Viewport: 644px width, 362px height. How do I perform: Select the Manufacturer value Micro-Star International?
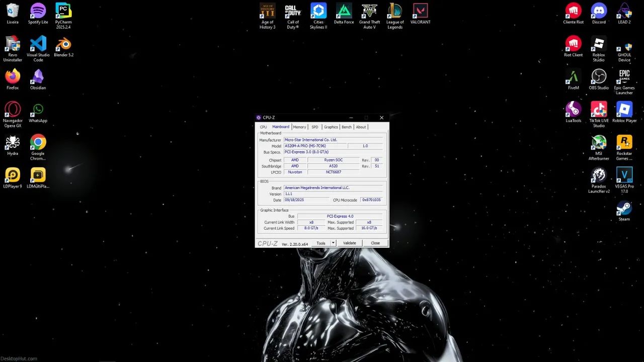tap(333, 140)
